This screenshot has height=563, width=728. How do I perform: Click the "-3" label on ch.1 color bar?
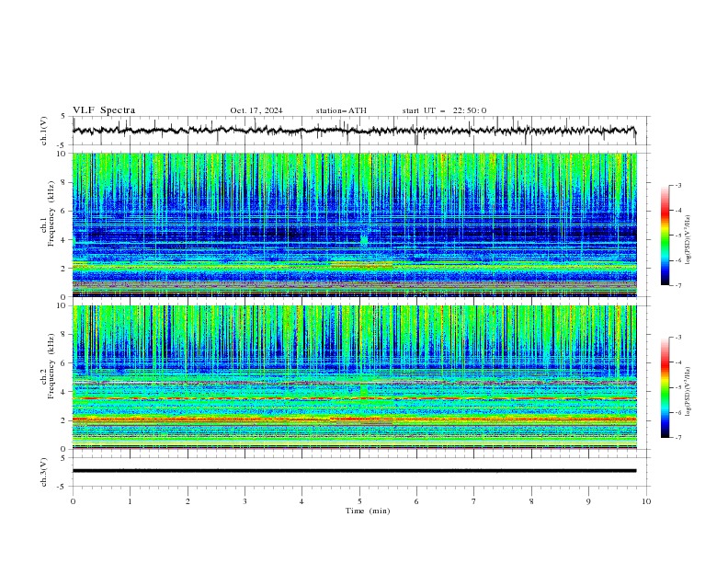677,185
